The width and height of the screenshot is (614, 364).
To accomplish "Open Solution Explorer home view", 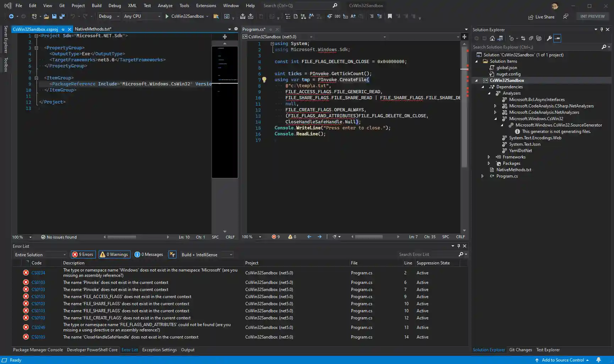I will pos(493,38).
